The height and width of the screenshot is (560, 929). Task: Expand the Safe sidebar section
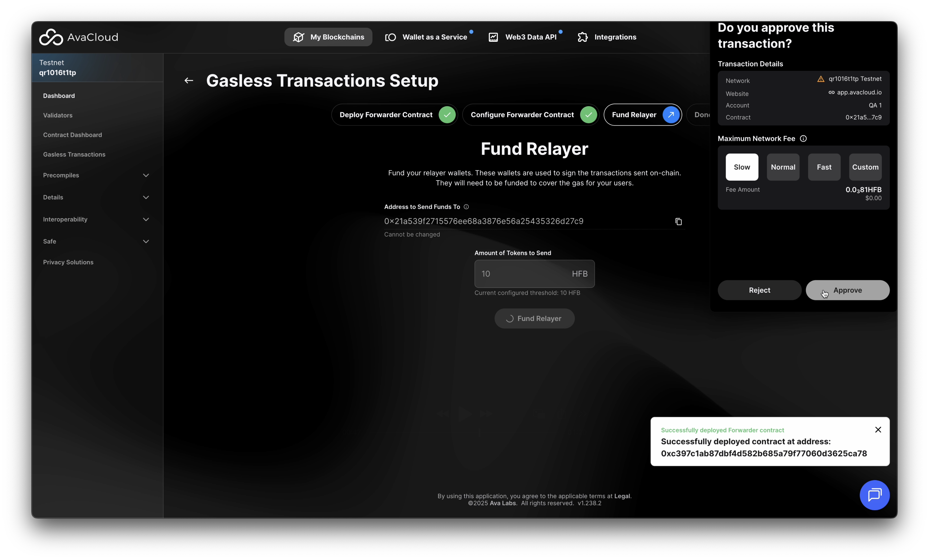[x=146, y=242]
